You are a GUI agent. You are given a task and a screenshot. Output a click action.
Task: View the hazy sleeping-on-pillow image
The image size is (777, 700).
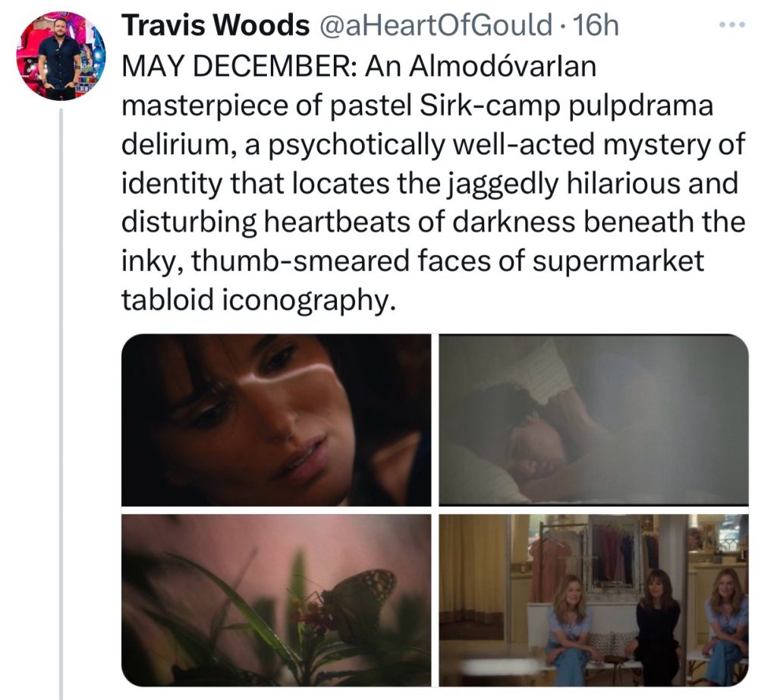coord(593,420)
